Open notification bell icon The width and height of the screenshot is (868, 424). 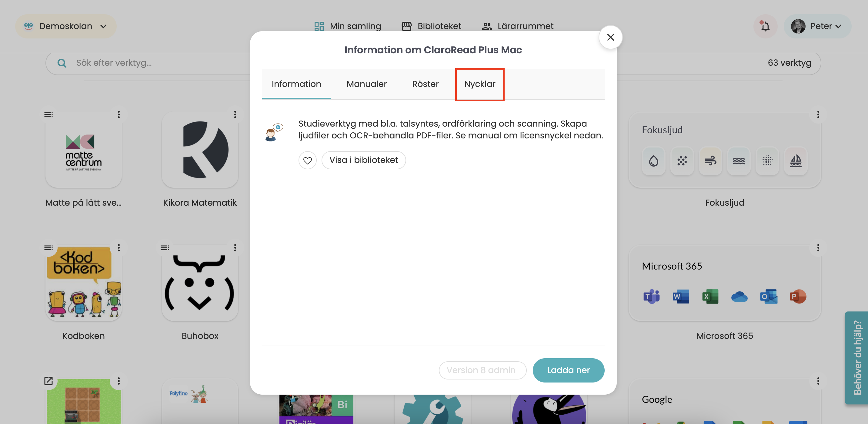click(764, 26)
